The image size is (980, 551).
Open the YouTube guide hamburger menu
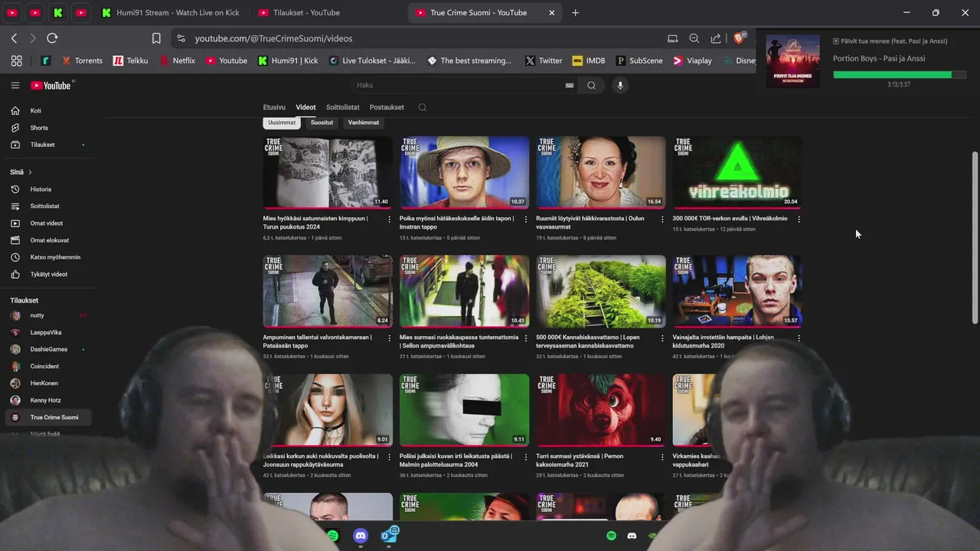tap(15, 86)
